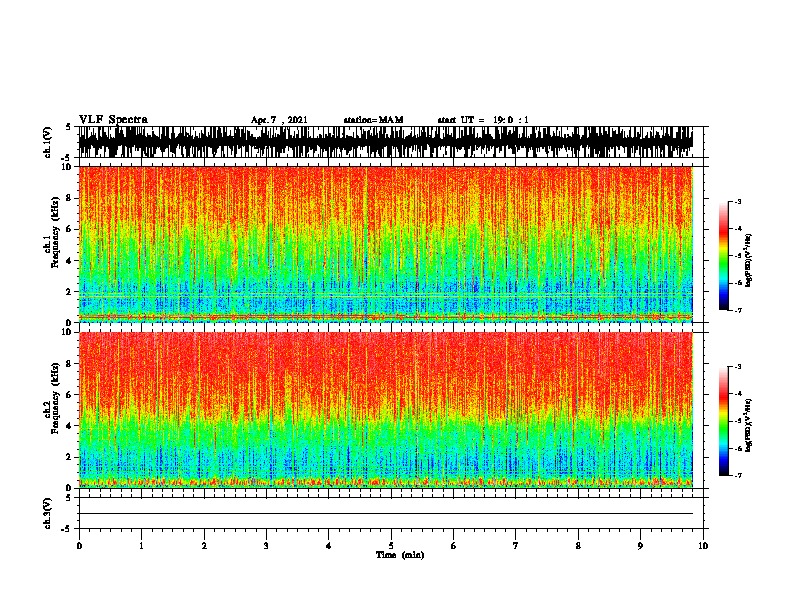Click the ch.2 spectrogram color scale bar
The width and height of the screenshot is (792, 612).
723,421
